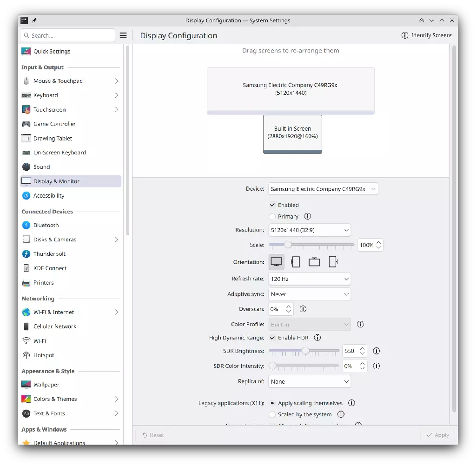Screen dimensions: 476x466
Task: Click info icon beside Color Profile
Action: (360, 324)
